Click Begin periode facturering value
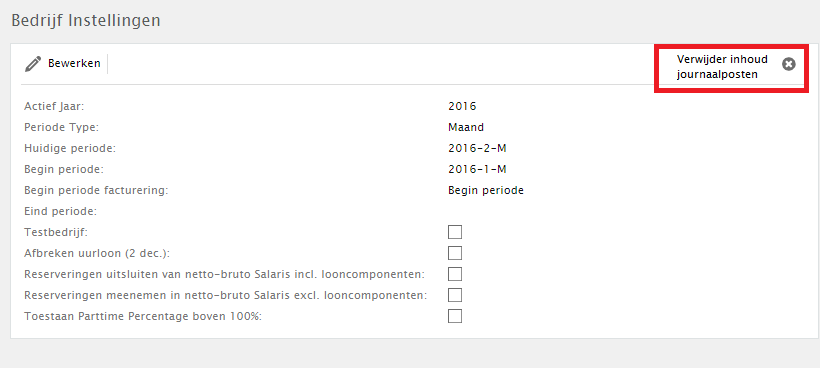 pyautogui.click(x=486, y=190)
